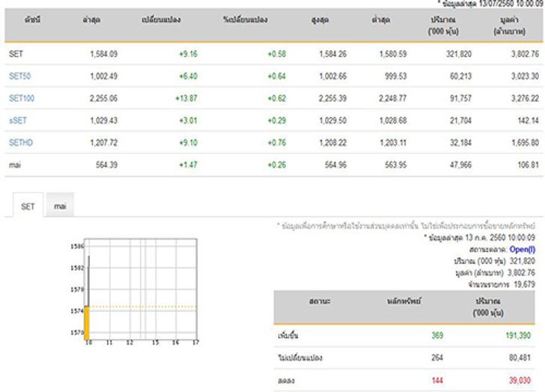The image size is (545, 392).
Task: Select mai volume 47,966
Action: point(460,165)
